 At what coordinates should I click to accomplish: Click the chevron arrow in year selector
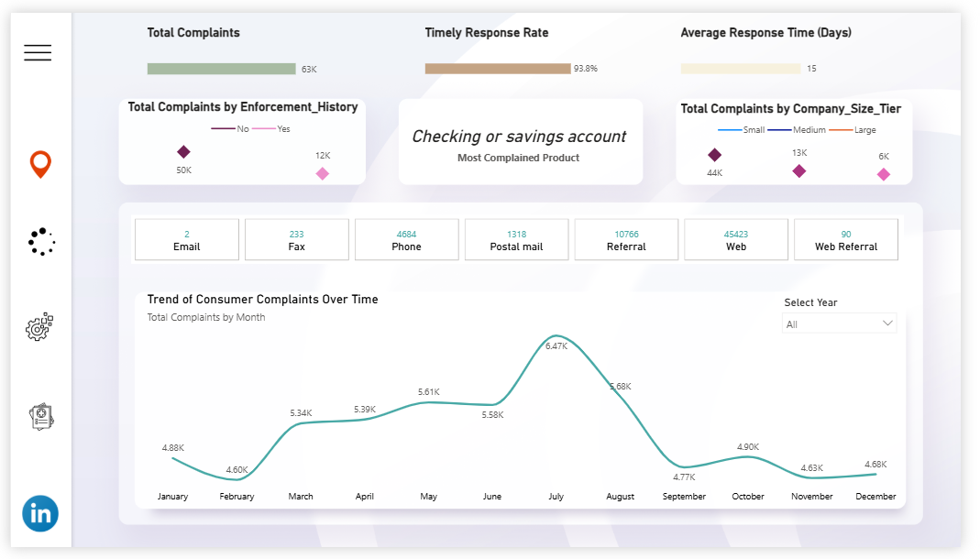pyautogui.click(x=886, y=323)
